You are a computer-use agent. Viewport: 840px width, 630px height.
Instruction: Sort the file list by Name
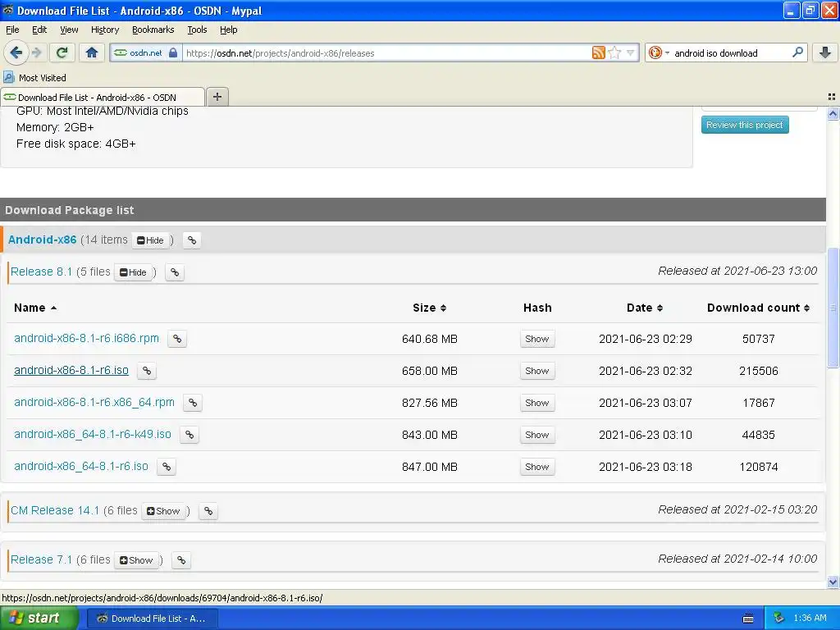[35, 308]
